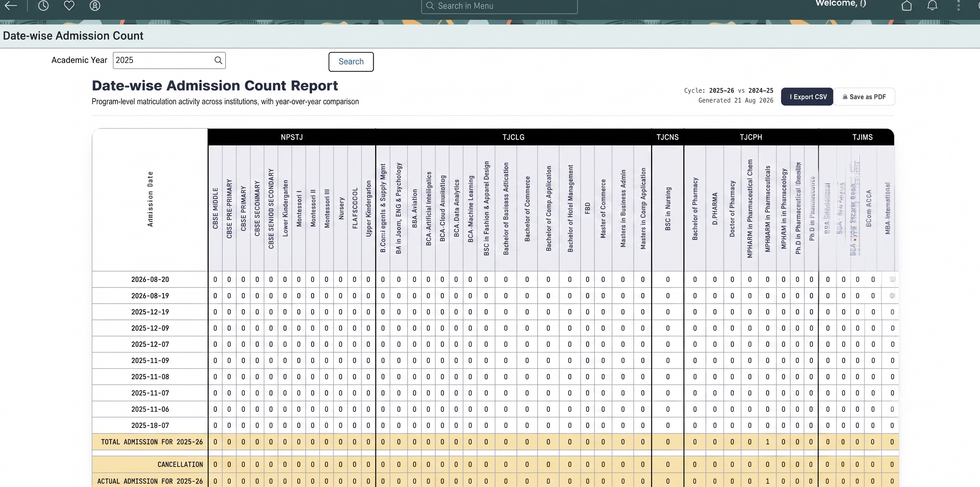Click Masters in Business Admin header
This screenshot has width=980, height=487.
pyautogui.click(x=623, y=208)
